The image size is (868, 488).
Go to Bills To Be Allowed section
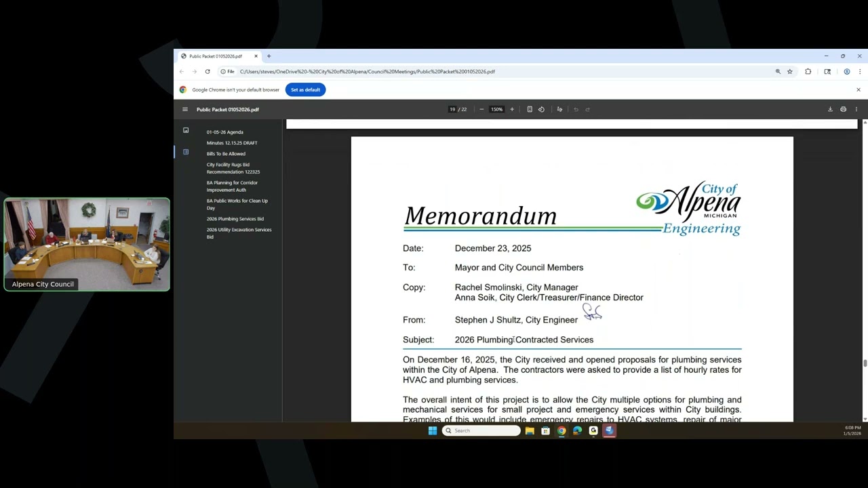pyautogui.click(x=226, y=154)
